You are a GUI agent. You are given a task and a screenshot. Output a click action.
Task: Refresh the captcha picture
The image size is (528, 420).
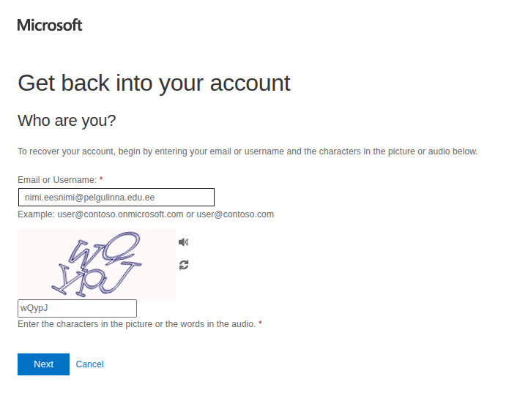(x=183, y=265)
